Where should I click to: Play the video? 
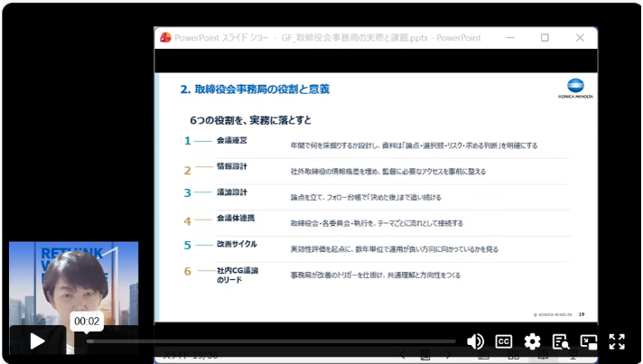tap(37, 341)
